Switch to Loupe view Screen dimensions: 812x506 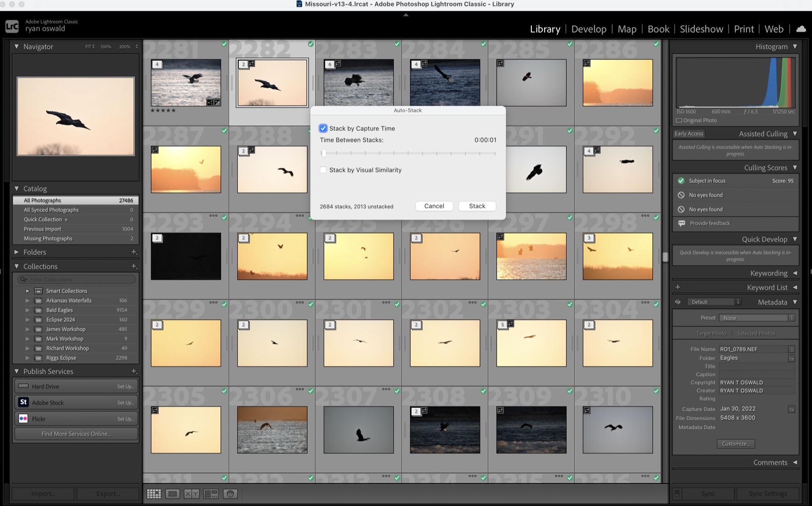[172, 494]
